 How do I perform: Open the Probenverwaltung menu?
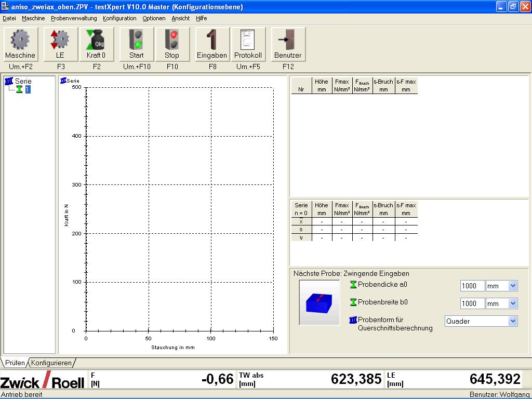[74, 18]
